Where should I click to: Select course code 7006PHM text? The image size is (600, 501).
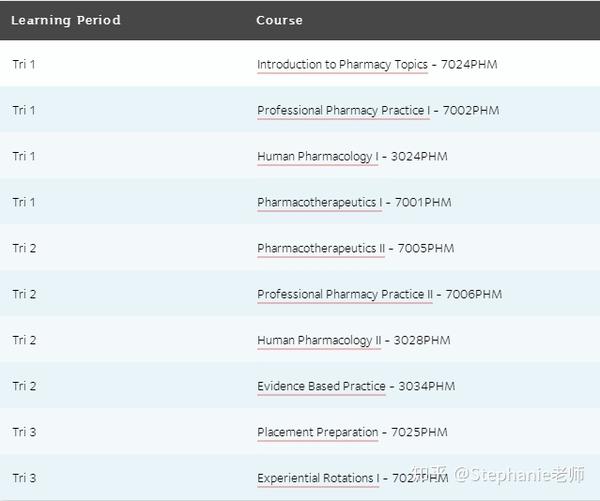[474, 294]
